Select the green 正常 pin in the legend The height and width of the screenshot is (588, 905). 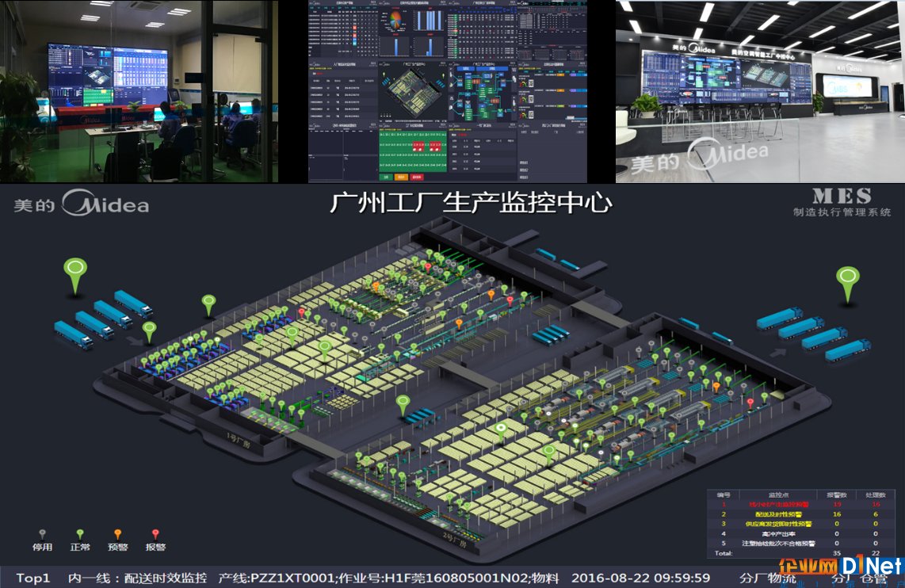(80, 534)
